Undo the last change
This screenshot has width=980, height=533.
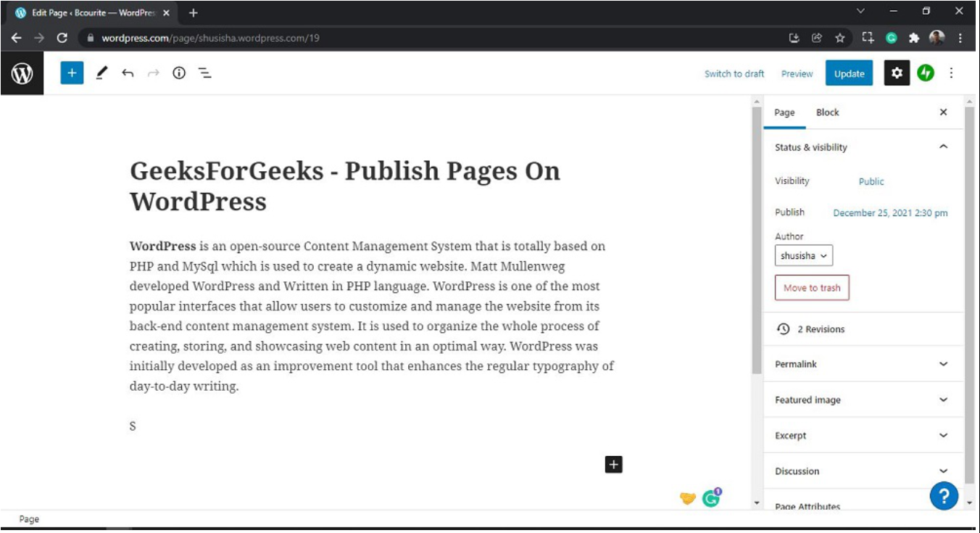(x=128, y=73)
